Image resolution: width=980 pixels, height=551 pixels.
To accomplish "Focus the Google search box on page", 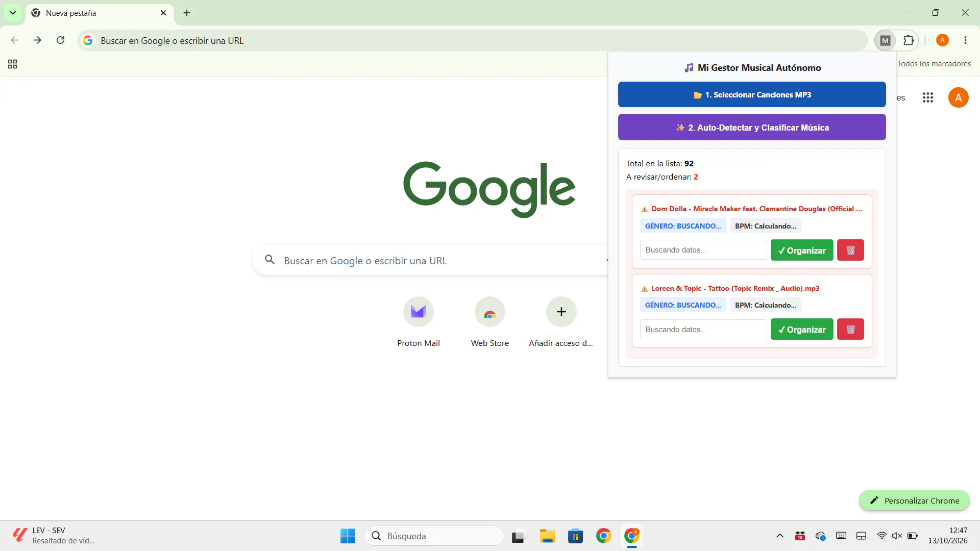I will tap(431, 260).
